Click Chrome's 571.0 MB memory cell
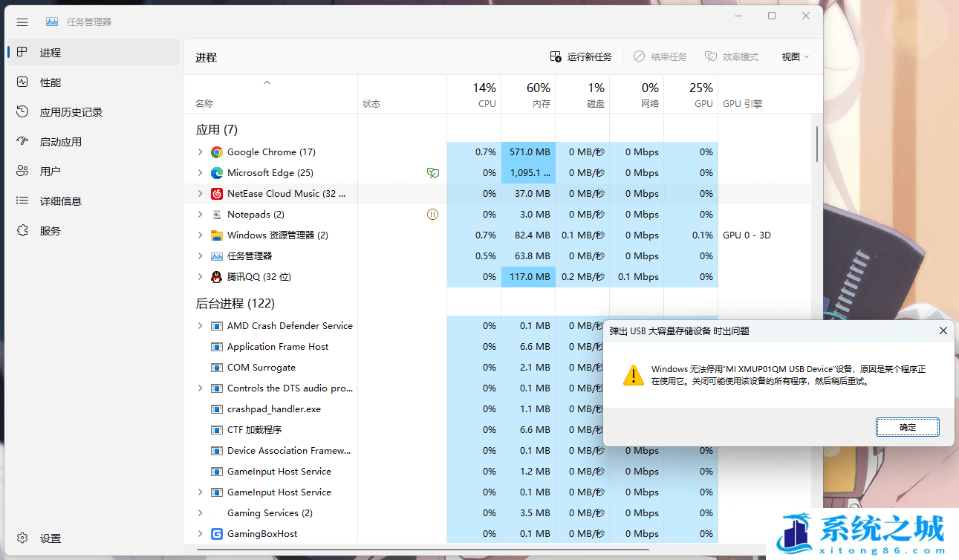 point(528,152)
